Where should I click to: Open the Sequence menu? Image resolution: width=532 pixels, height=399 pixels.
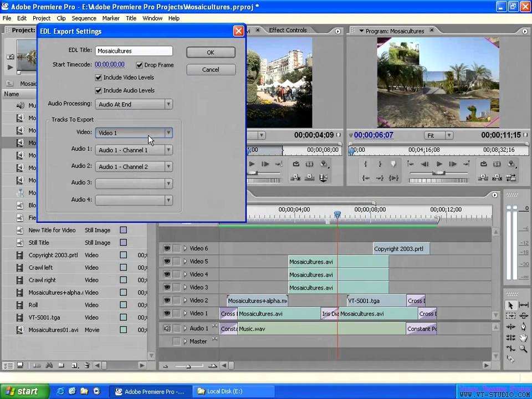84,18
